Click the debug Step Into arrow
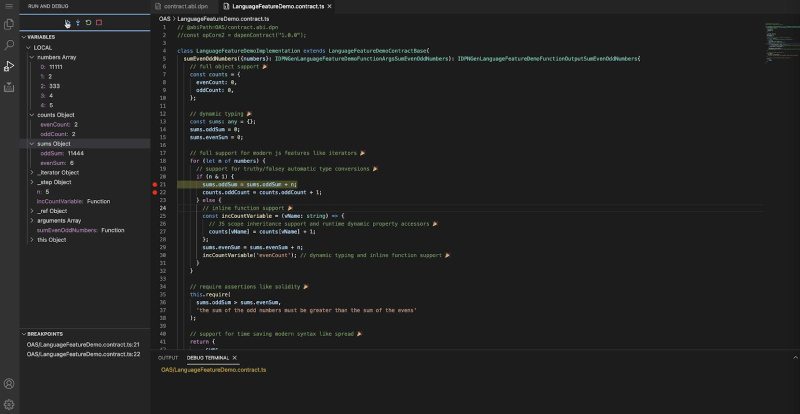The image size is (800, 414). tap(77, 22)
